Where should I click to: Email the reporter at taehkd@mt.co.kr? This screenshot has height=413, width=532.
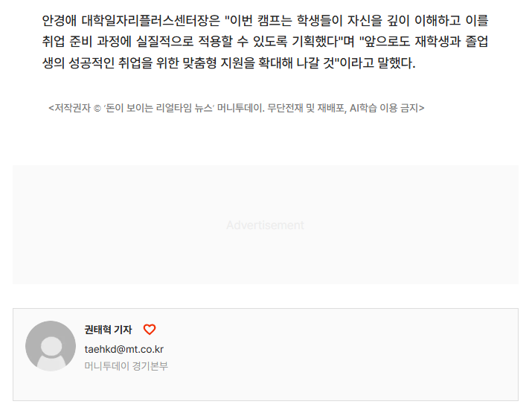[124, 349]
